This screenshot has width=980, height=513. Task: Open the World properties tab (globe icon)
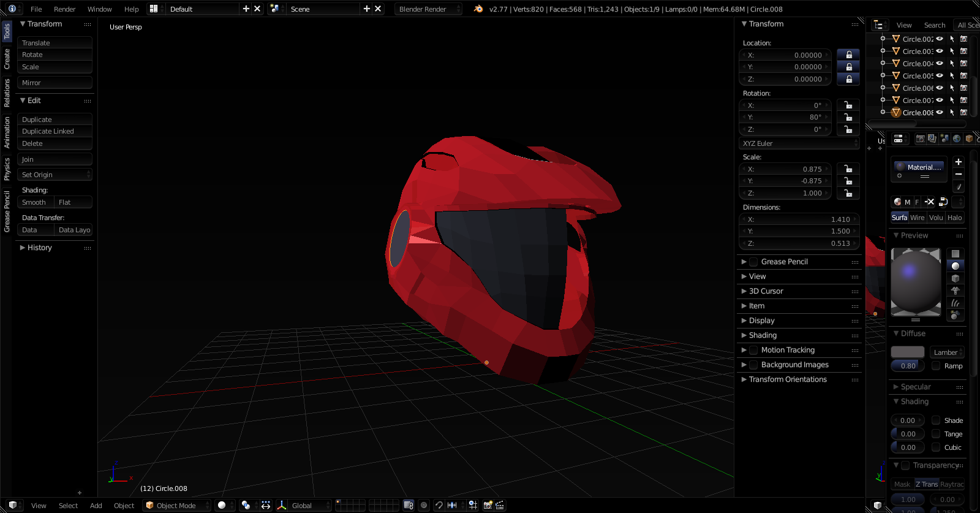[x=957, y=139]
